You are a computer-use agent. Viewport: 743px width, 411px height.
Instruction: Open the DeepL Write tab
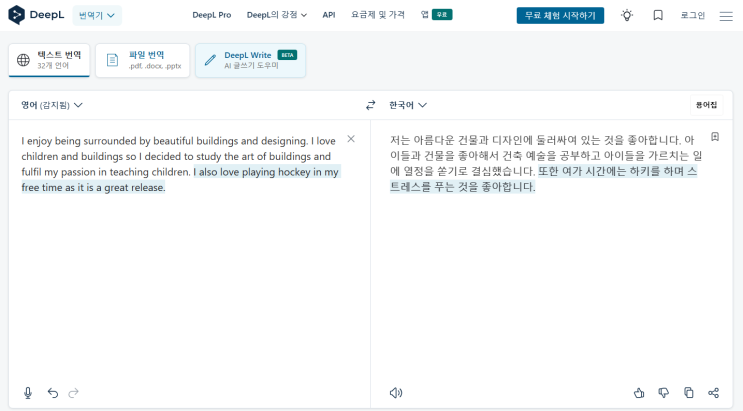250,60
